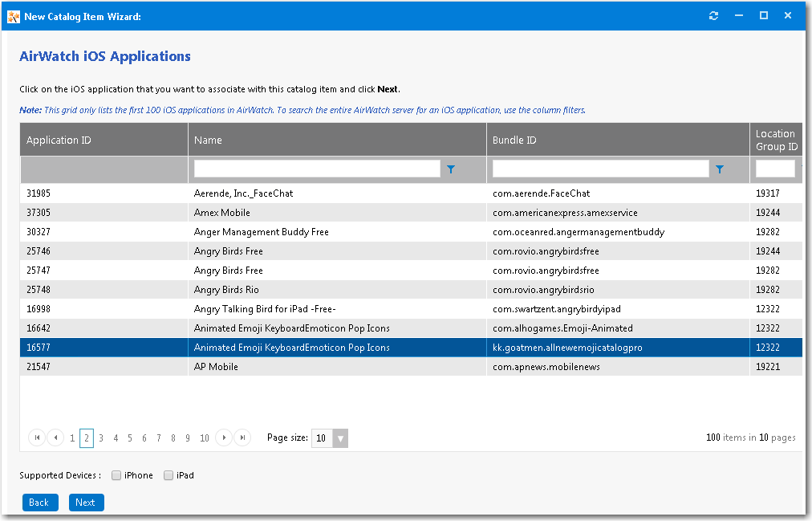
Task: Click the Bundle ID column filter funnel icon
Action: coord(719,169)
